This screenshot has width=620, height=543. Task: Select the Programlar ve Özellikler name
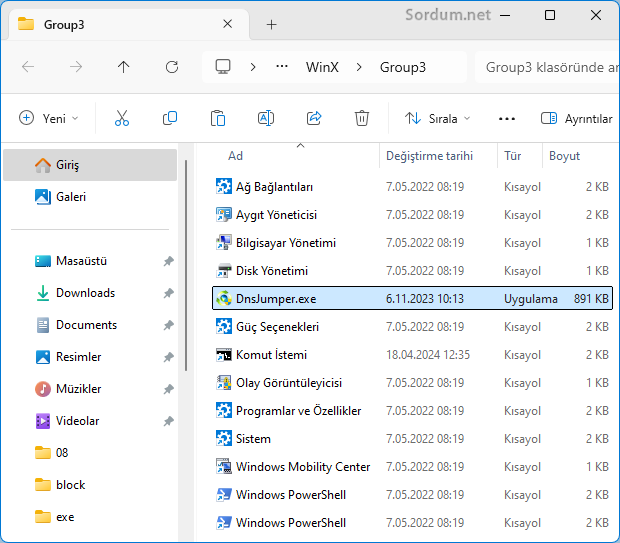point(299,411)
